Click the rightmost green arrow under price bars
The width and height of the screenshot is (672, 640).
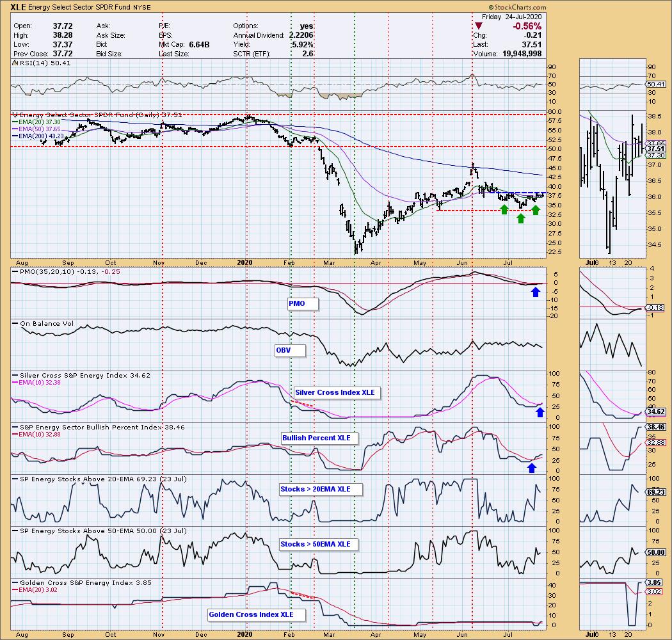[x=536, y=209]
